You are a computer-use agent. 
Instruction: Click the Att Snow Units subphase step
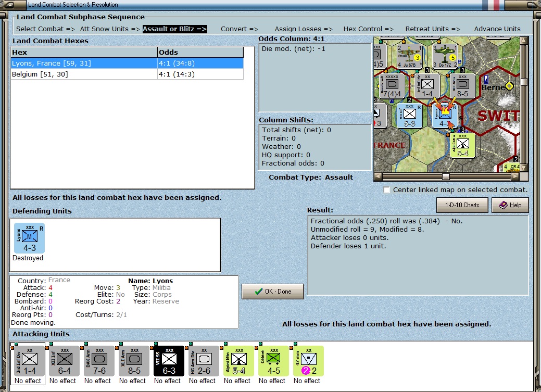point(110,29)
